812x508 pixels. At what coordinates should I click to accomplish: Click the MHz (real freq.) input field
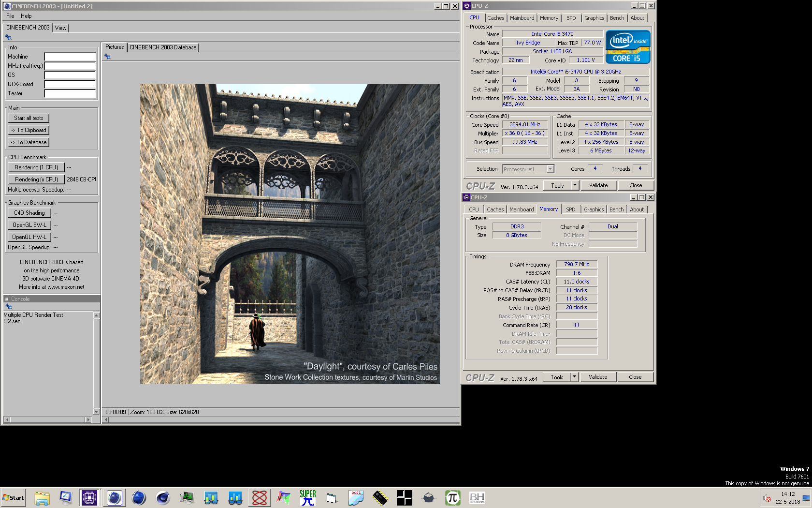tap(70, 66)
